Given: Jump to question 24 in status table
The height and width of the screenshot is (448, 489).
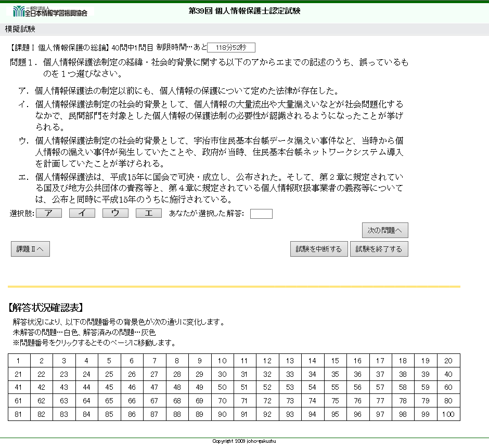Looking at the screenshot, I should pyautogui.click(x=87, y=374).
